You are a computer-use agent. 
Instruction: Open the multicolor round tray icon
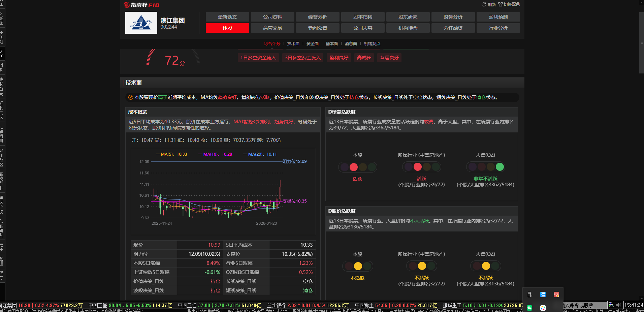click(543, 308)
